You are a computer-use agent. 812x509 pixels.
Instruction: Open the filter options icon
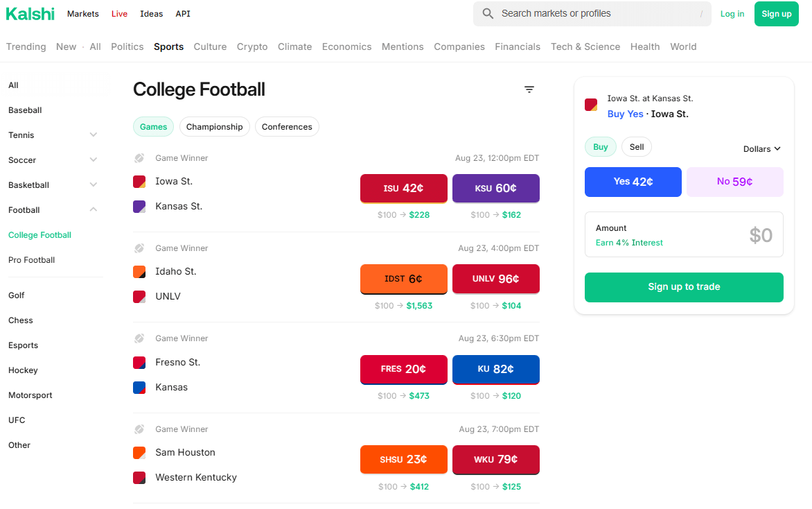pos(529,89)
